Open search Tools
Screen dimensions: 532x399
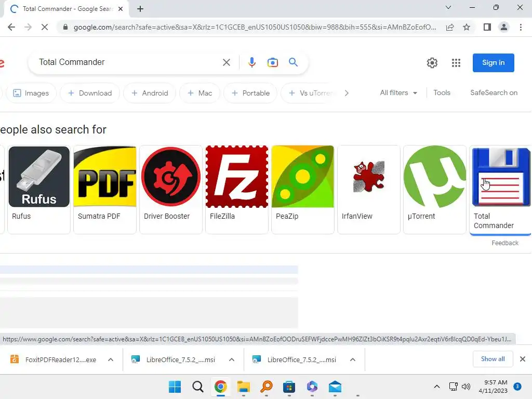click(442, 92)
